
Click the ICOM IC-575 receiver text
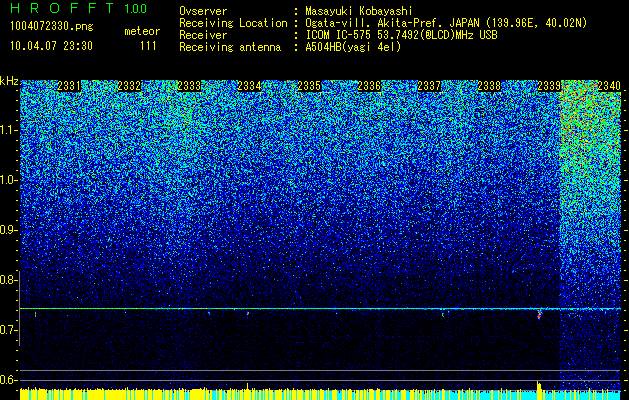(401, 35)
